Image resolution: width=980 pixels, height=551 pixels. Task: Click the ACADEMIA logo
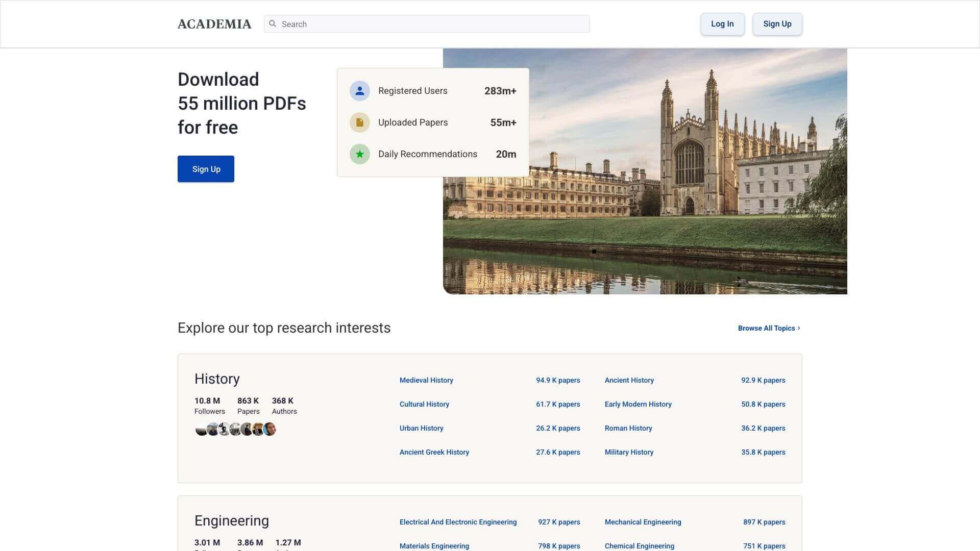(x=214, y=23)
